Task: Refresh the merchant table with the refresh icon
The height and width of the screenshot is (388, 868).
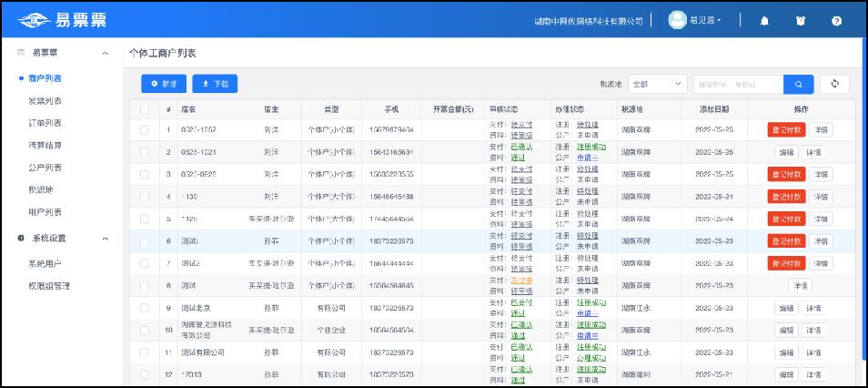Action: click(x=834, y=84)
